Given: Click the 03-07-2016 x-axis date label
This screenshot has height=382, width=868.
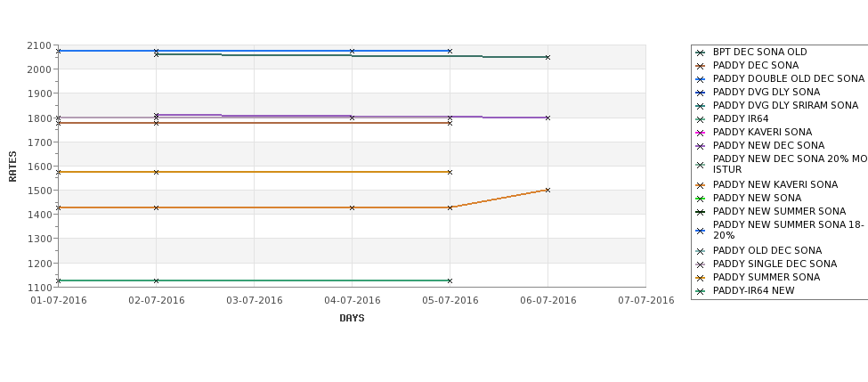Looking at the screenshot, I should pos(254,301).
